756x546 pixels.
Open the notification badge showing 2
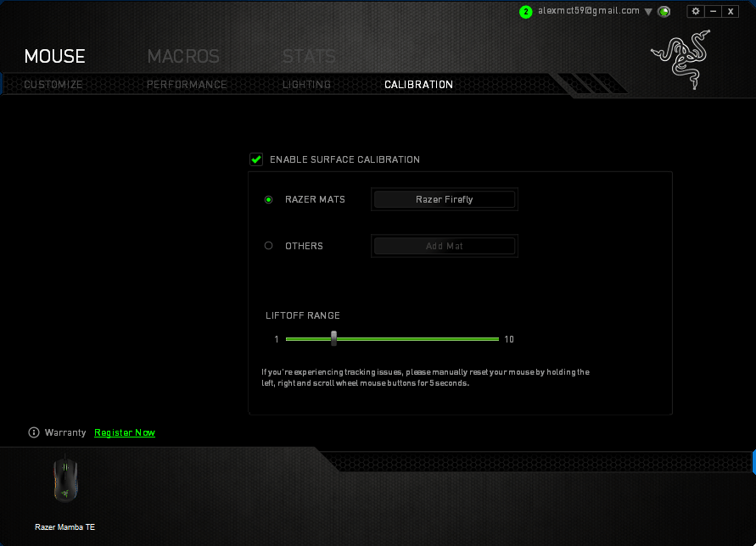pyautogui.click(x=525, y=12)
